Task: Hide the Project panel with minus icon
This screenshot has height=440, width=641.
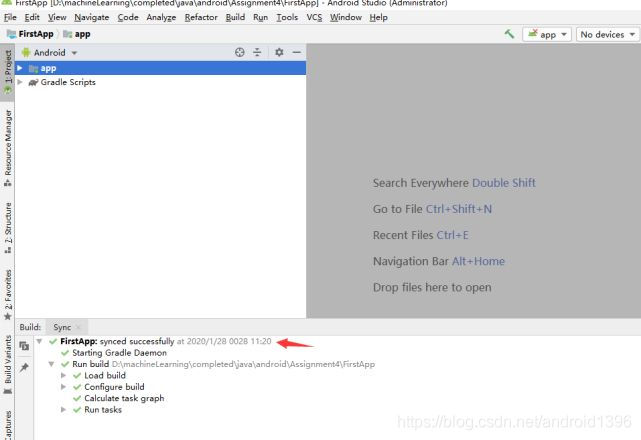Action: click(x=297, y=52)
